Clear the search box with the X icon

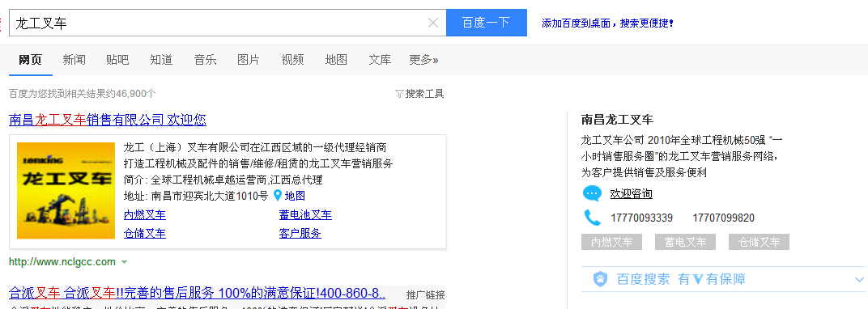[433, 23]
